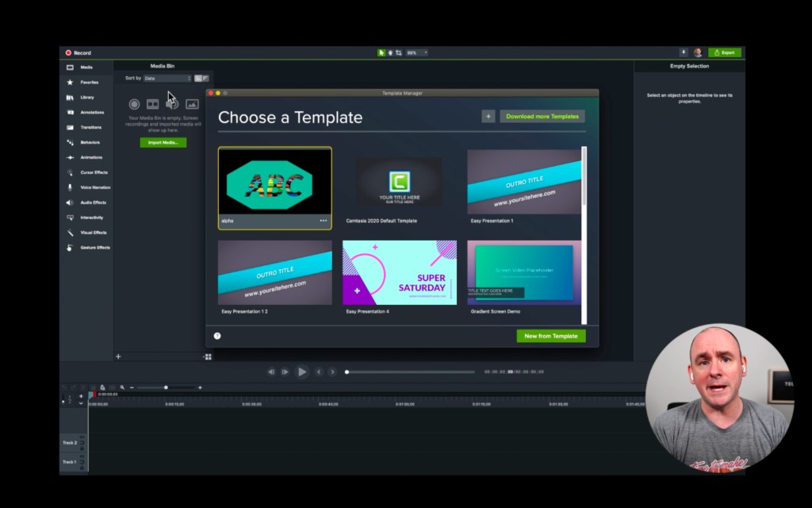Click the New from Template button

tap(551, 336)
